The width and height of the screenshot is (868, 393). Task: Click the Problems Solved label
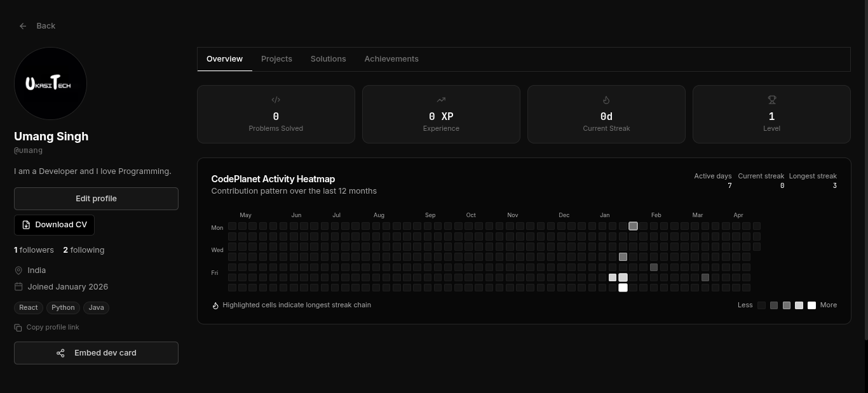[276, 128]
